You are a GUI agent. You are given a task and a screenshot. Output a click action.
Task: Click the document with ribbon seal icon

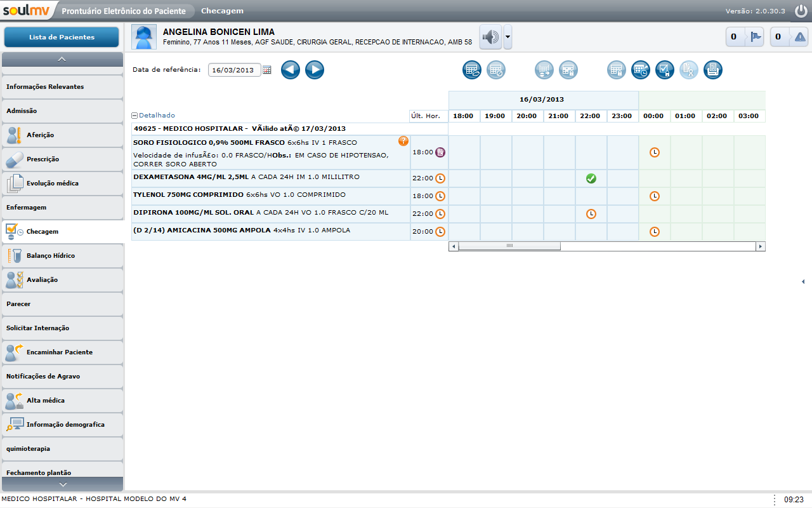tap(689, 70)
